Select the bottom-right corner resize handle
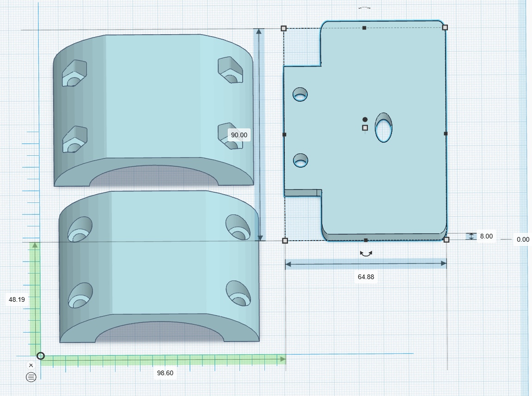Viewport: 532px width, 396px height. tap(446, 239)
